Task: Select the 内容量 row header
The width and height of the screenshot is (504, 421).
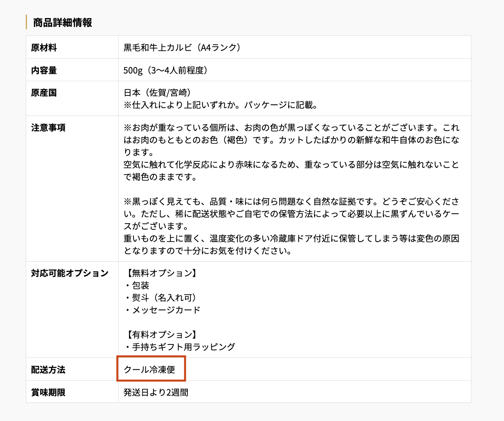Action: (x=42, y=70)
